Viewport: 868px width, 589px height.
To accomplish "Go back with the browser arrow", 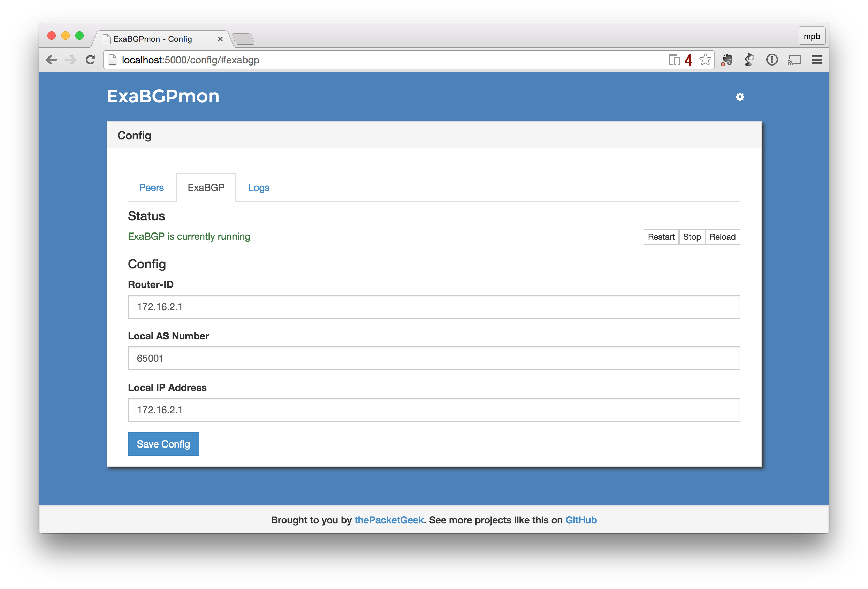I will 52,60.
